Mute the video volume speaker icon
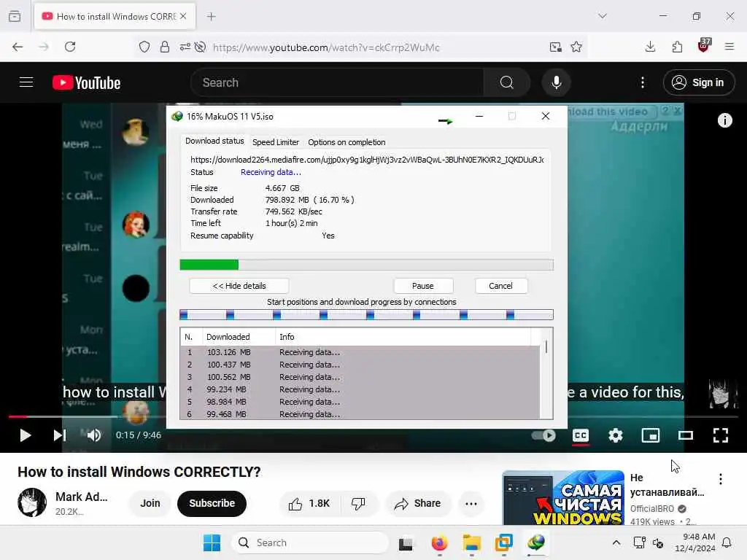This screenshot has height=560, width=747. pos(94,435)
